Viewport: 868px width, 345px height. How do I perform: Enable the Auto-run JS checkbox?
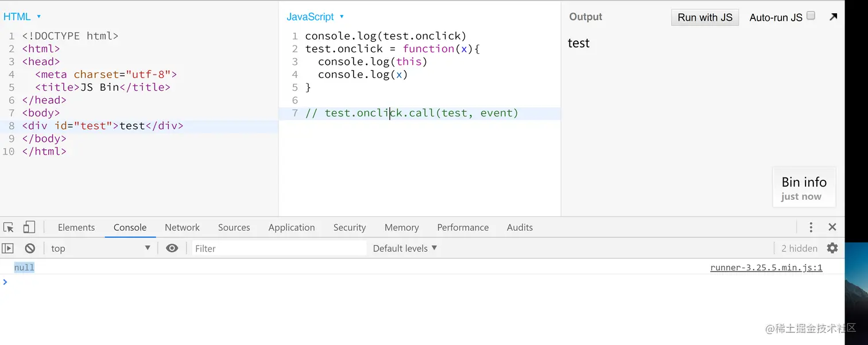point(811,16)
